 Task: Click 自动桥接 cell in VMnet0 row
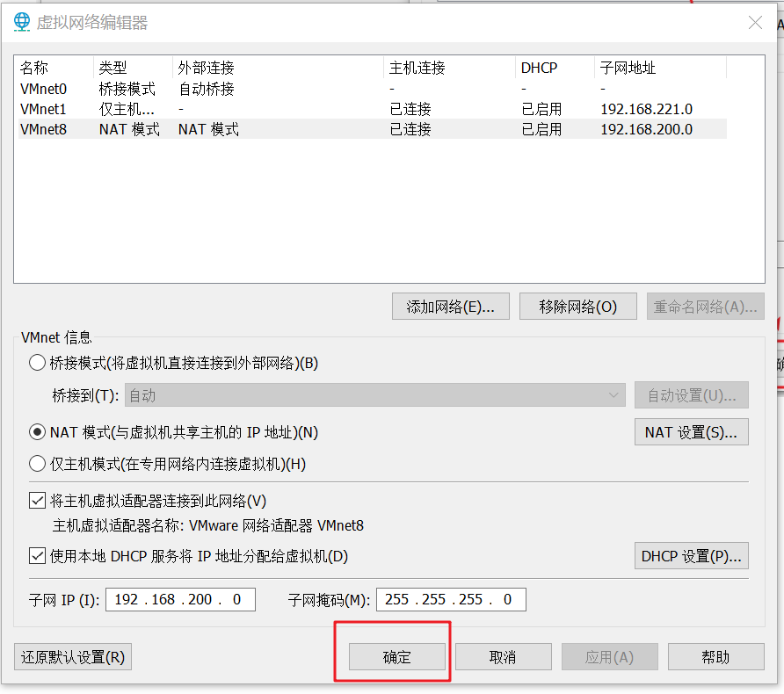point(207,89)
